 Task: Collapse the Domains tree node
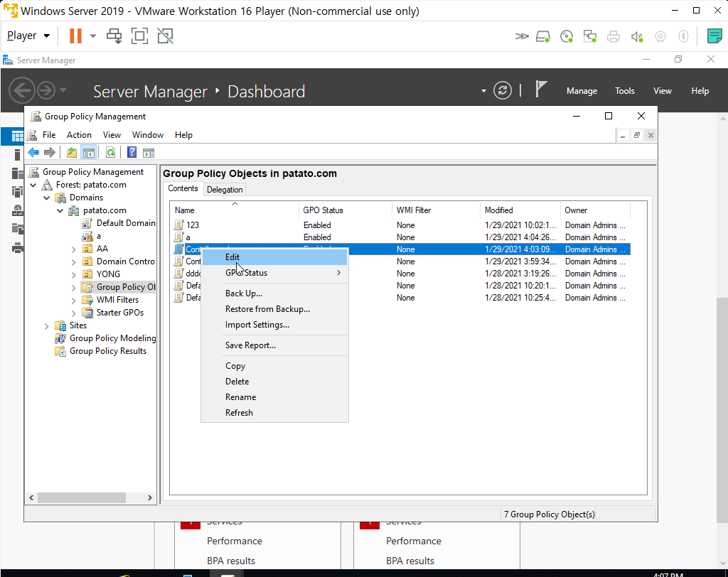pyautogui.click(x=47, y=198)
